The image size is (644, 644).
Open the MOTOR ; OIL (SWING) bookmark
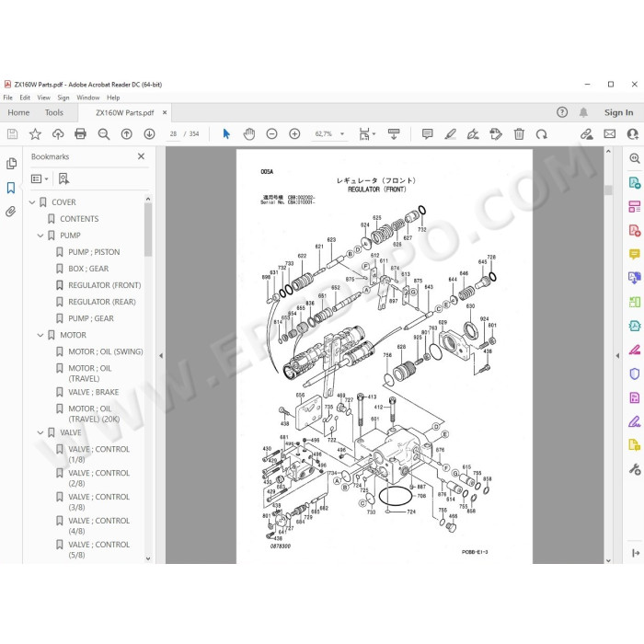[106, 351]
